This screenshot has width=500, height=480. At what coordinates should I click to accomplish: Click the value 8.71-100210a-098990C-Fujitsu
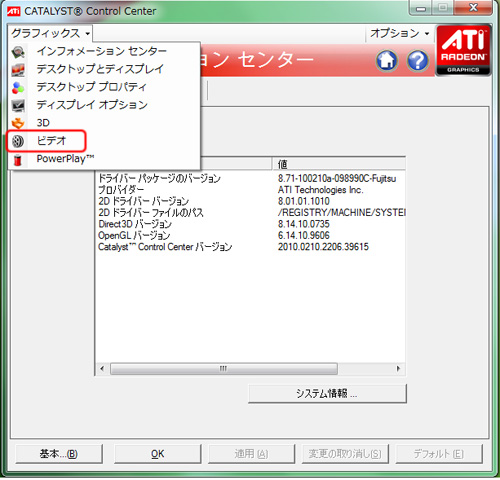337,178
